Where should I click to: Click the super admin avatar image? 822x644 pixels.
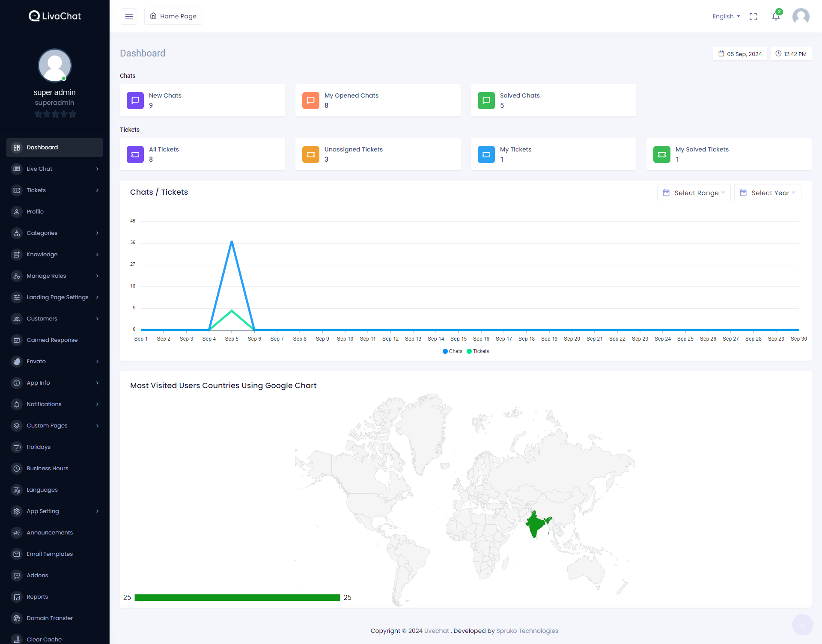click(x=54, y=65)
